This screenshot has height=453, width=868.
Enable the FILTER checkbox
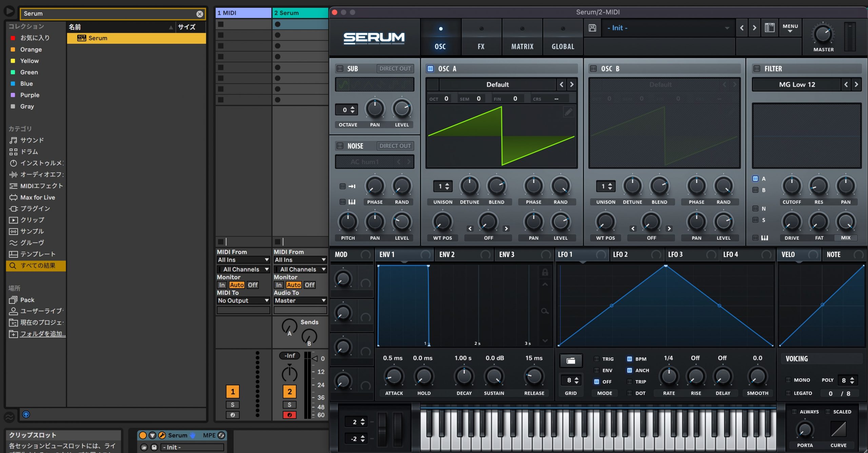pyautogui.click(x=757, y=68)
